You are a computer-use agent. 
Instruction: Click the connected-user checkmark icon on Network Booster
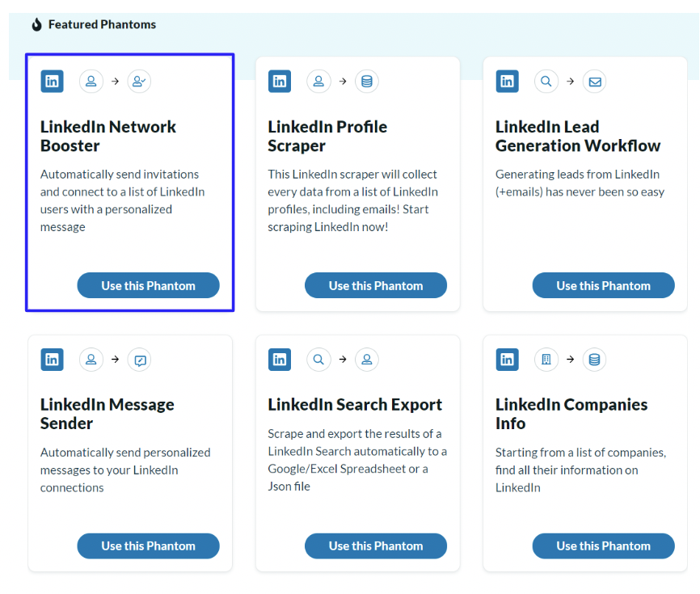click(139, 82)
